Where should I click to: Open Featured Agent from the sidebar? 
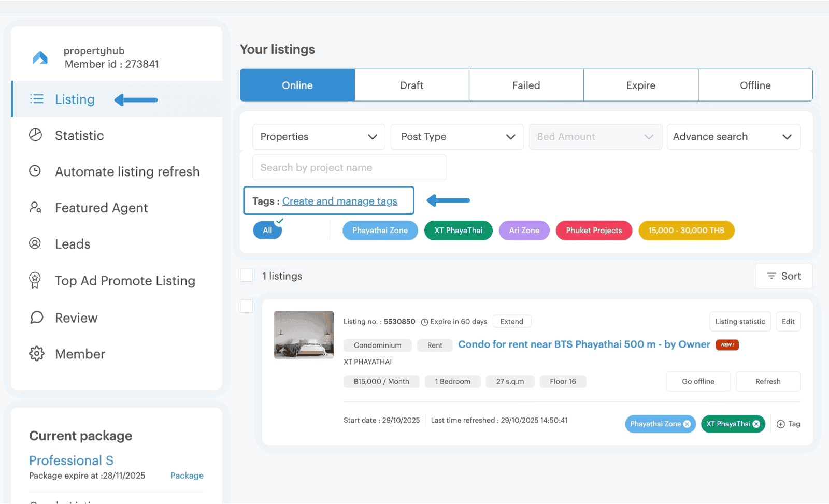[36, 208]
